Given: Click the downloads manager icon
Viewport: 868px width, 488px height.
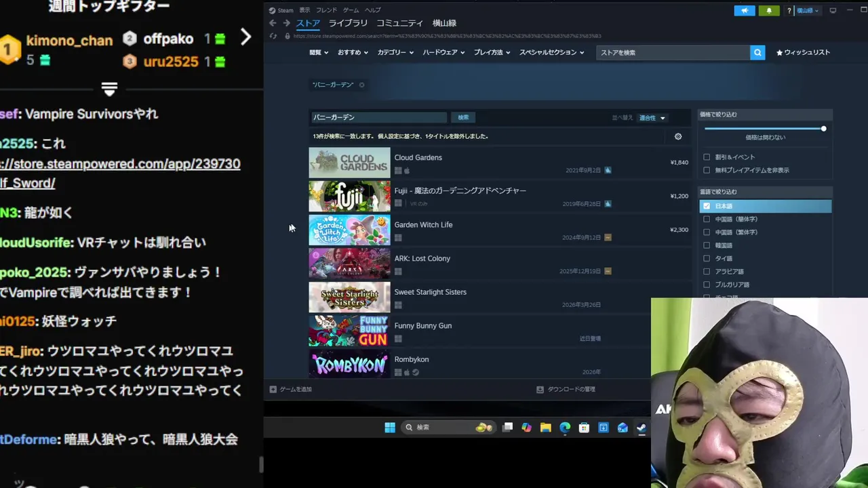Looking at the screenshot, I should [x=540, y=389].
